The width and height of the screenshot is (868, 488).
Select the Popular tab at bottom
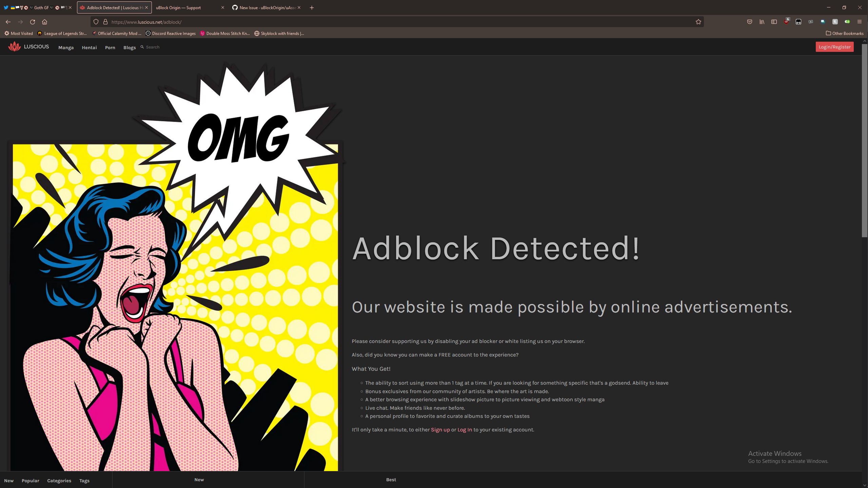pos(30,481)
